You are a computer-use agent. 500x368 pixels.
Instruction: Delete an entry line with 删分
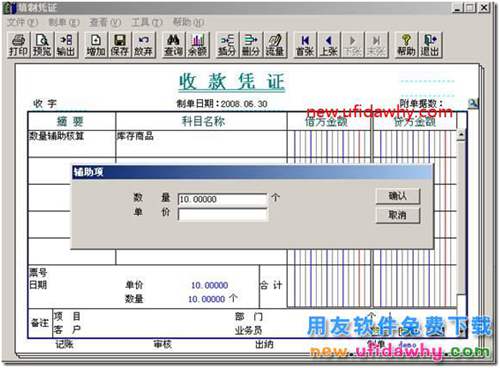pos(251,45)
